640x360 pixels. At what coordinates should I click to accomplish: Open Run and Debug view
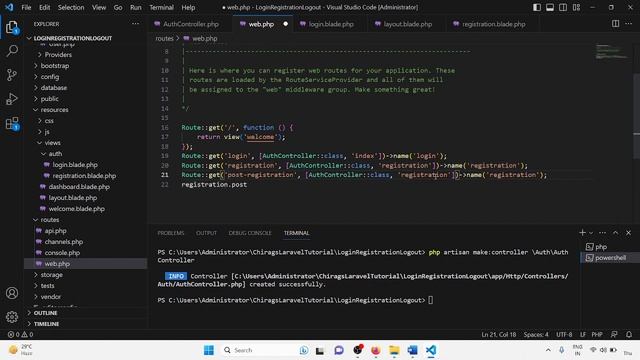12,99
